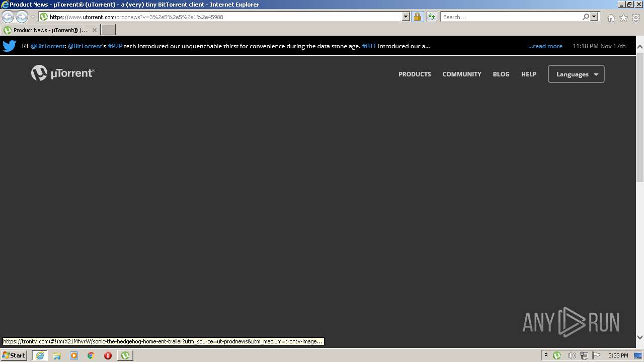Select the Product News tab

[x=49, y=30]
